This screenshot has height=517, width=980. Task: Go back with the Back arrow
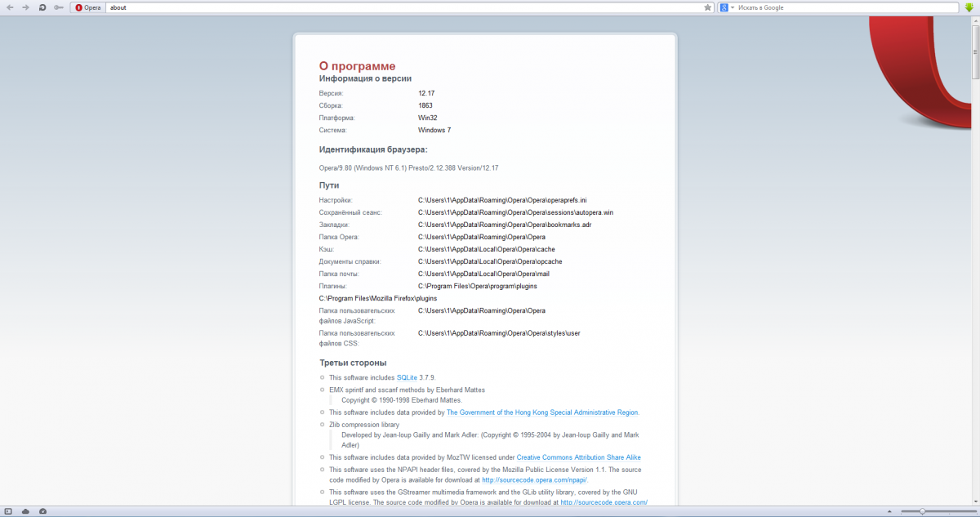(x=10, y=7)
